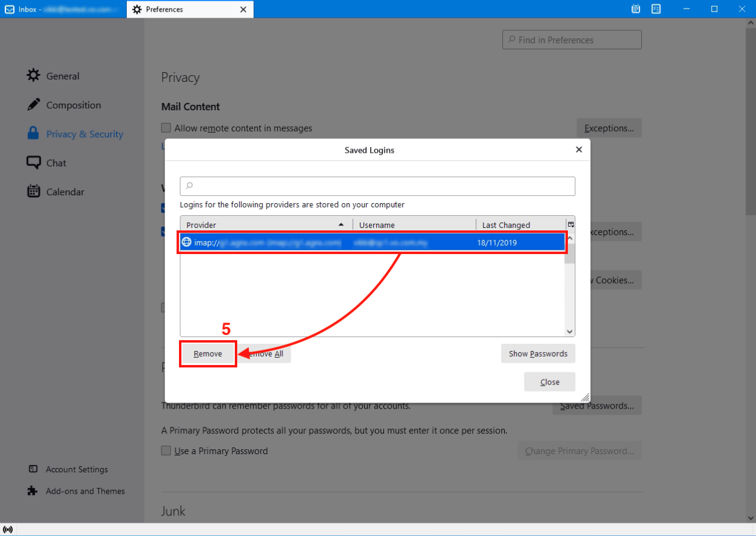Click the Chat speech bubble icon
The width and height of the screenshot is (756, 536).
(x=33, y=162)
